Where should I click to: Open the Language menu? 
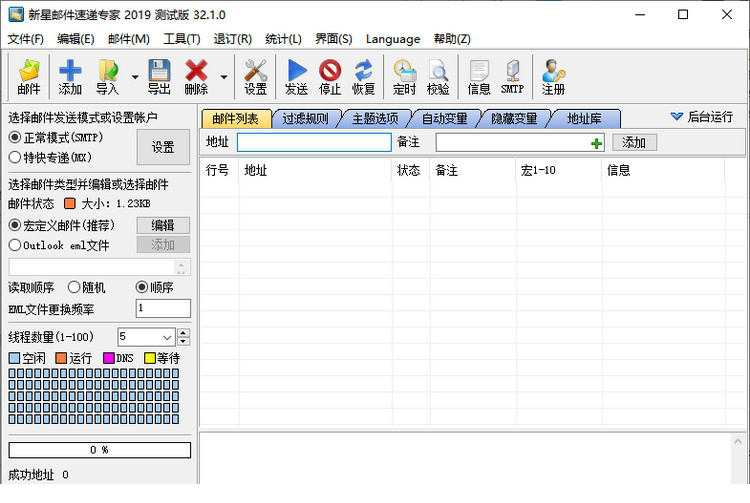393,39
